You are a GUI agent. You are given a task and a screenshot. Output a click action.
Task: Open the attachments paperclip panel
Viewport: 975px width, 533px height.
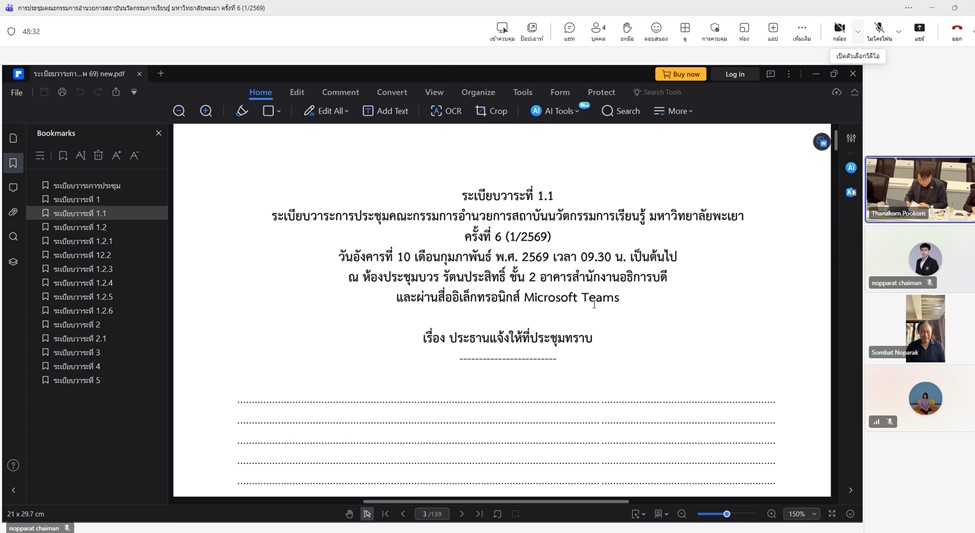click(x=13, y=212)
